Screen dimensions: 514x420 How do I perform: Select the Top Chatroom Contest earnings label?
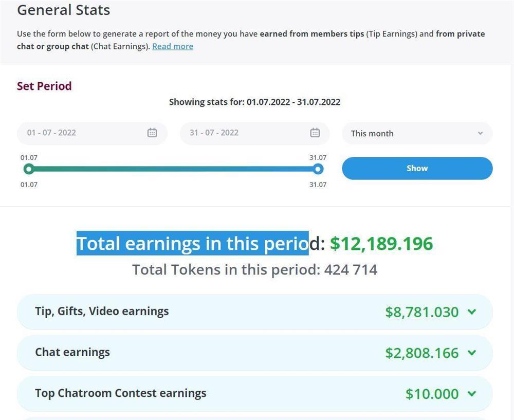pyautogui.click(x=121, y=393)
